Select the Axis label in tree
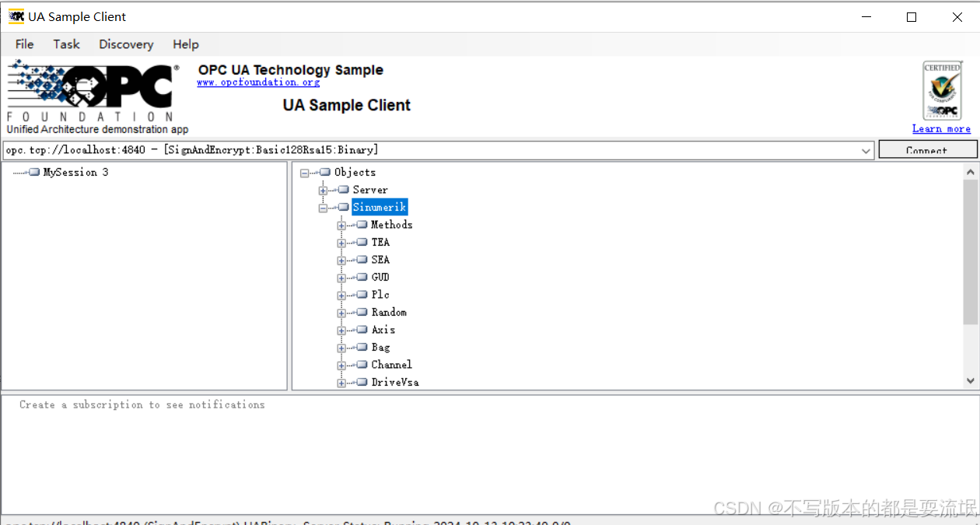This screenshot has height=525, width=980. pos(383,330)
